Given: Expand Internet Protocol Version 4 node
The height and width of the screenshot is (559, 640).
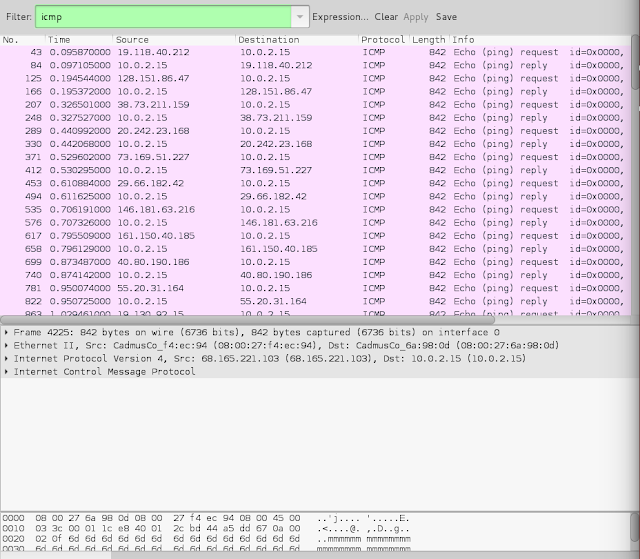Looking at the screenshot, I should point(7,359).
